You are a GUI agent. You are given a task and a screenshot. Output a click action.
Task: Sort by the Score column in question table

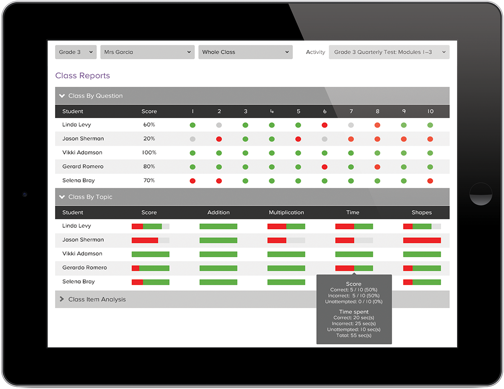point(149,111)
